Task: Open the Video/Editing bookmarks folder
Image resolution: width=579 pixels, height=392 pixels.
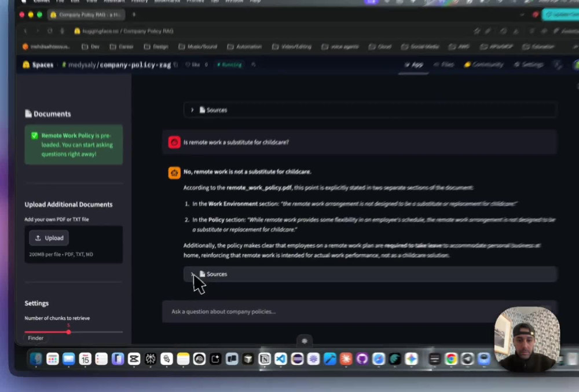Action: 292,46
